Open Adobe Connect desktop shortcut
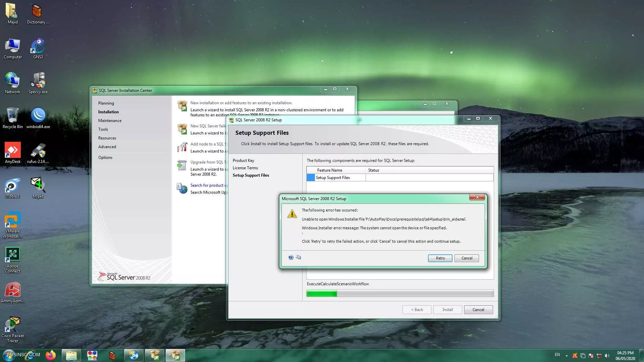Screen dimensions: 644x362 pyautogui.click(x=12, y=260)
